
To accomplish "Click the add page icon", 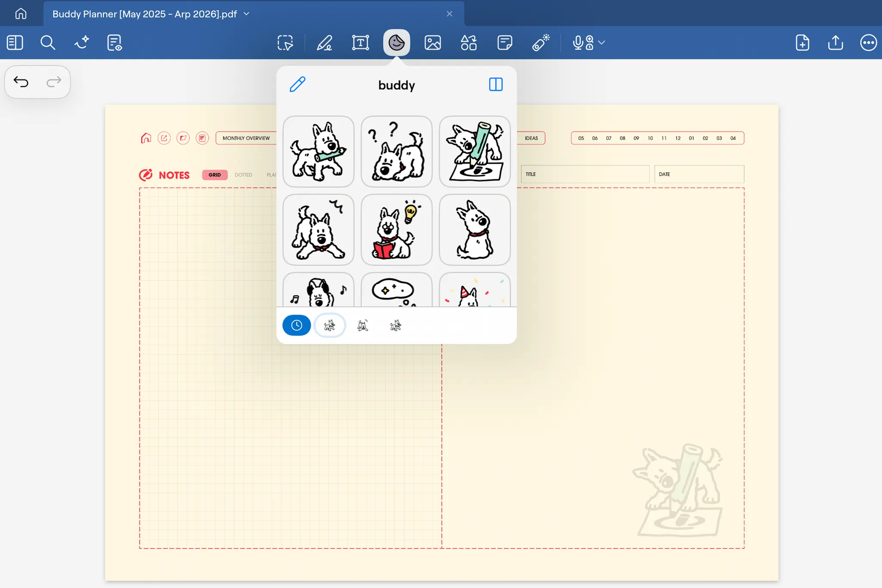I will click(x=802, y=43).
